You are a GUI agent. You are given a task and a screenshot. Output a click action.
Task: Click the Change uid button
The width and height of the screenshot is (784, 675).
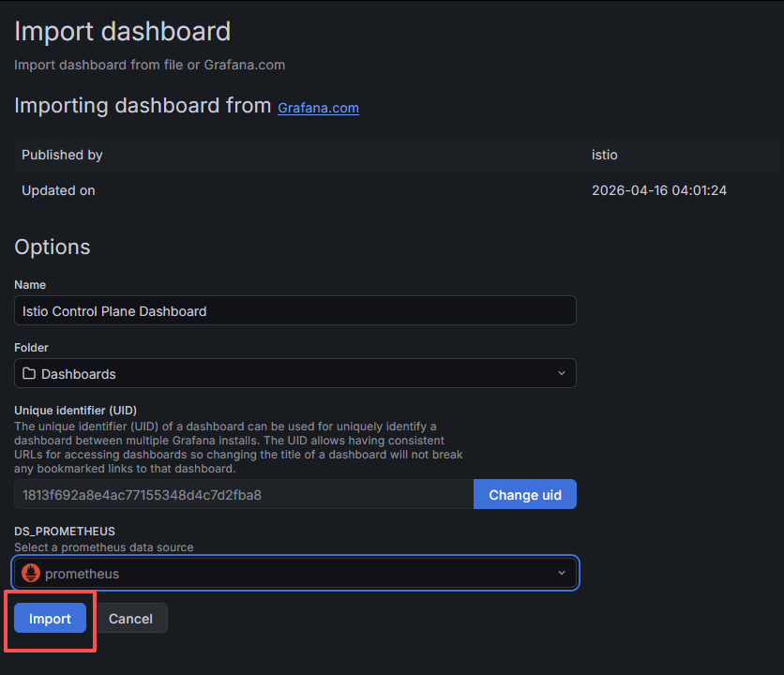pos(525,494)
